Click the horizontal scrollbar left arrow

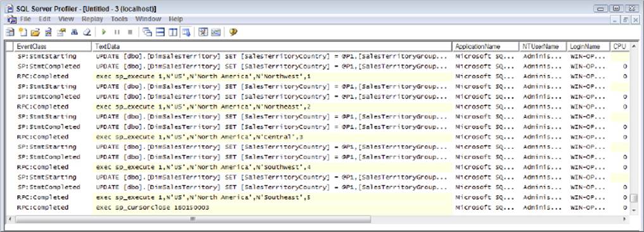click(x=11, y=219)
